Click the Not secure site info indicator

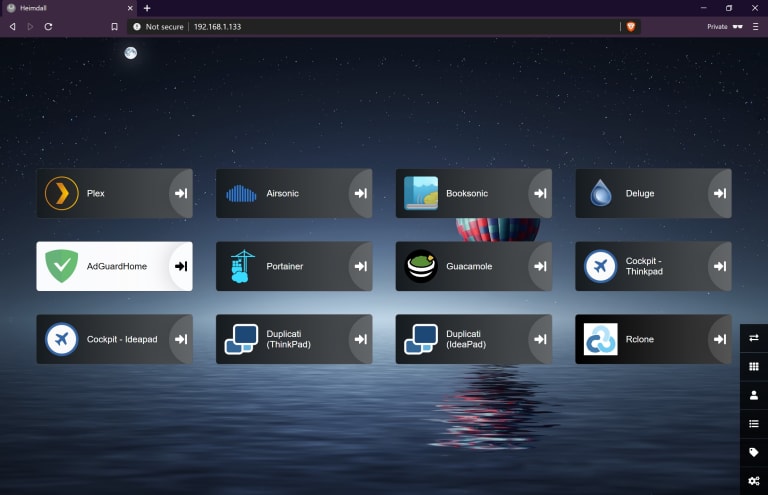[x=158, y=27]
